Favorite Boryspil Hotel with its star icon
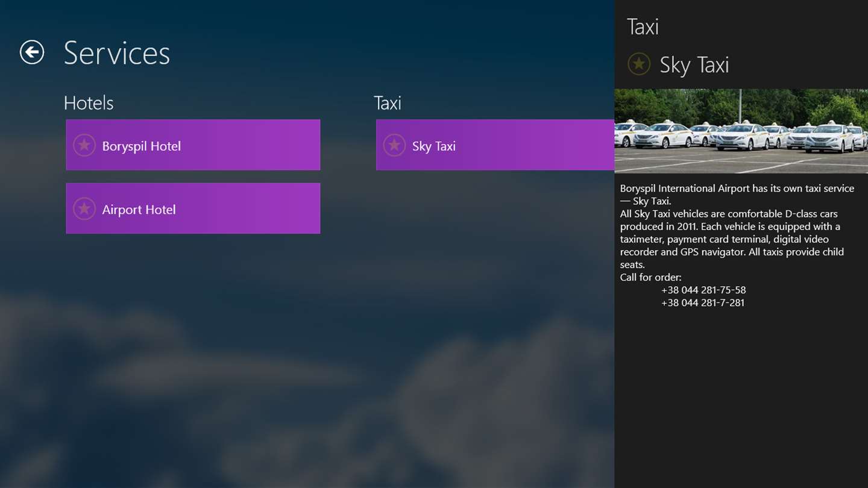 (x=84, y=145)
